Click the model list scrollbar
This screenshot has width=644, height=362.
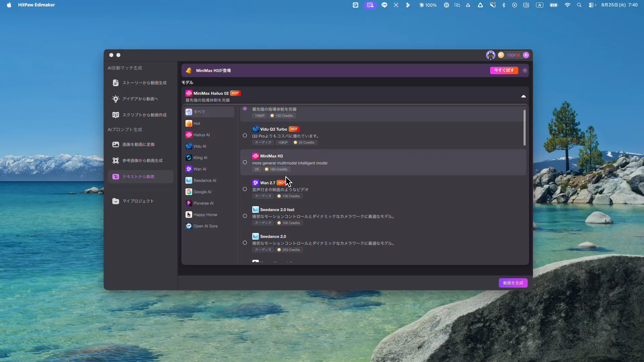tap(525, 128)
